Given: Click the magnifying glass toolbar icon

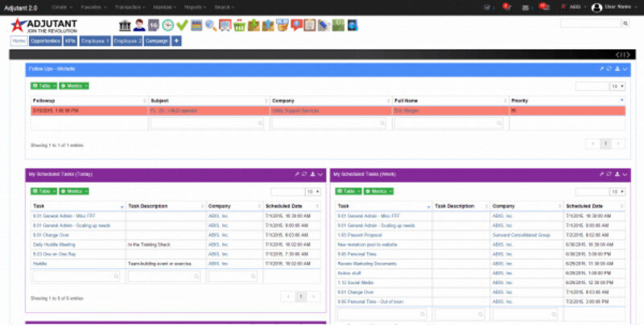Looking at the screenshot, I should pos(211,25).
